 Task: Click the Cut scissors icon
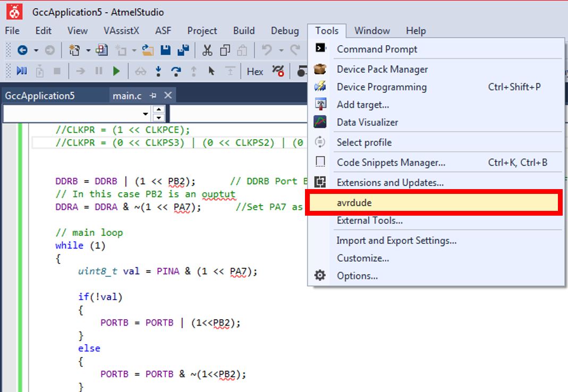(207, 50)
